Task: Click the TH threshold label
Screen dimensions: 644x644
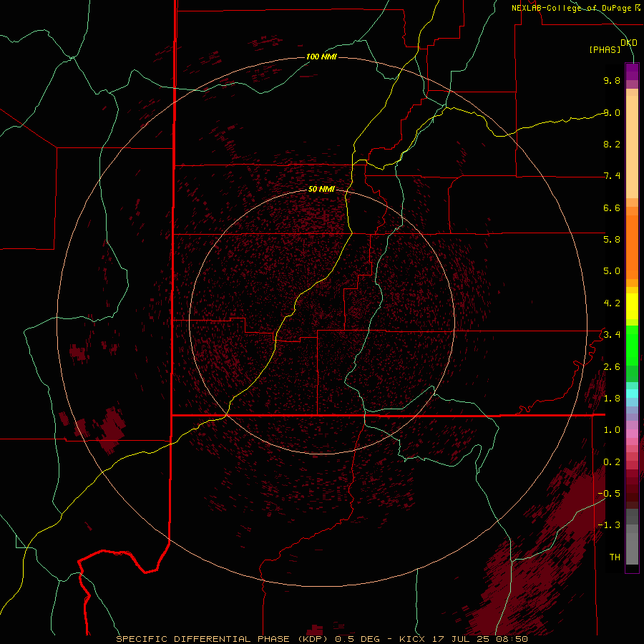Action: tap(615, 557)
